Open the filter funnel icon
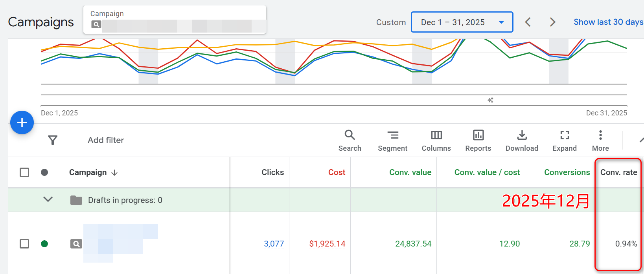 click(53, 140)
